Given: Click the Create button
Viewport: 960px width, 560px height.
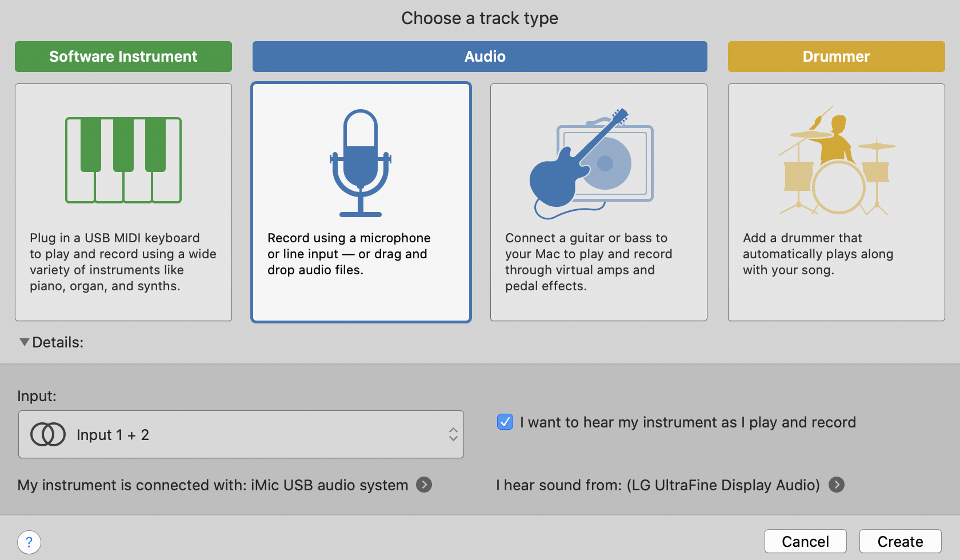Looking at the screenshot, I should [901, 541].
